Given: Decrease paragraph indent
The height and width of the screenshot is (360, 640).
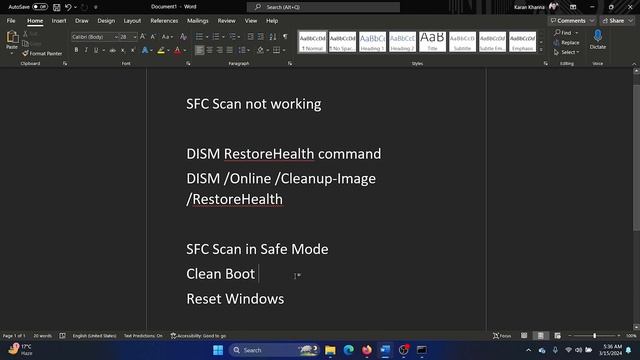Looking at the screenshot, I should (251, 37).
